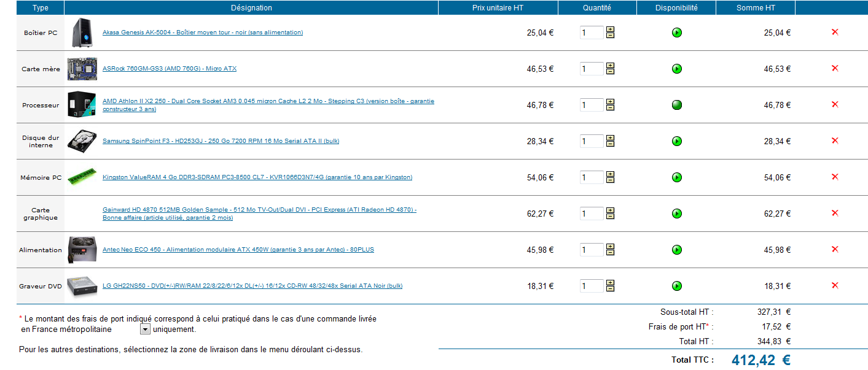Open the Antec Neo ECO 450 link
The height and width of the screenshot is (370, 868).
pos(238,250)
